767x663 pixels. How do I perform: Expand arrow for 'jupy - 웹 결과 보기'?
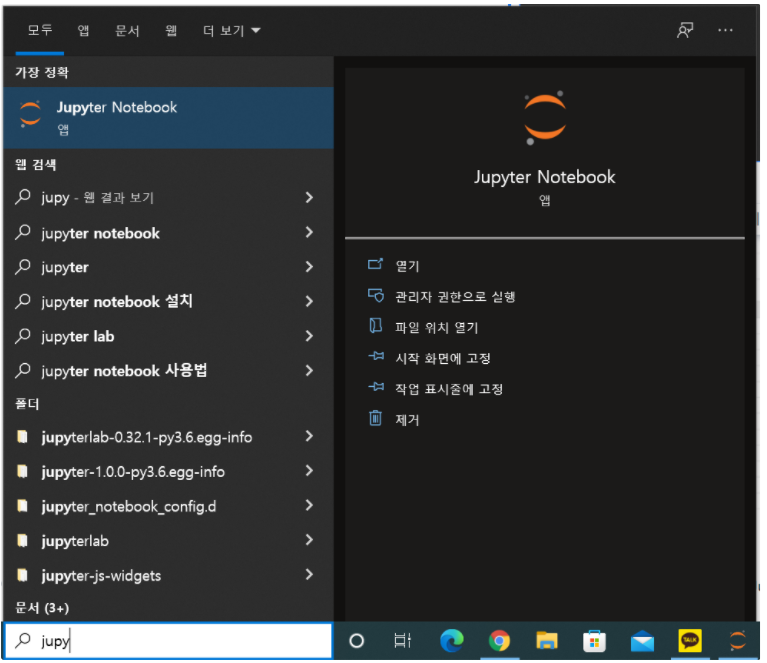point(309,198)
